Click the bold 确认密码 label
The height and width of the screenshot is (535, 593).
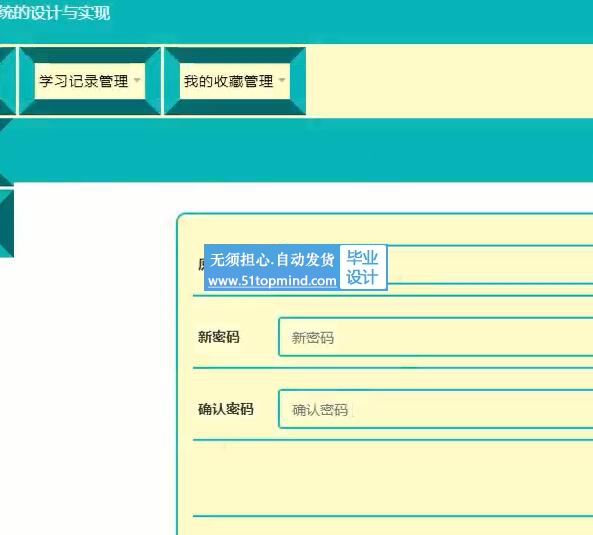(225, 409)
